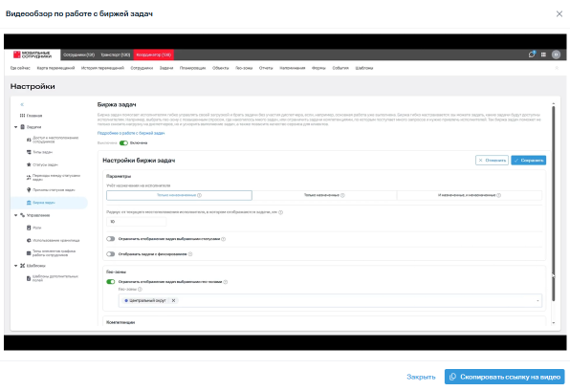Click Причины статусов задач icon

(29, 190)
